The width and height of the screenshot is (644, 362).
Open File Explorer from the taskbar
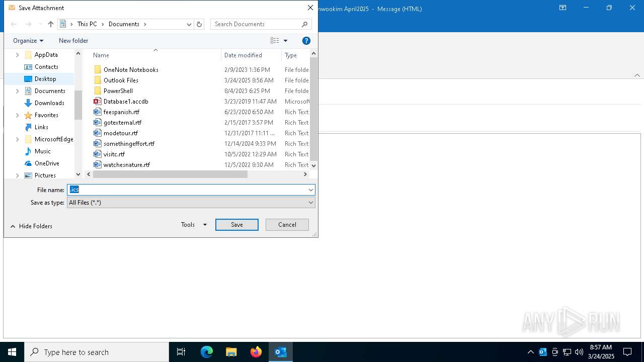[231, 352]
